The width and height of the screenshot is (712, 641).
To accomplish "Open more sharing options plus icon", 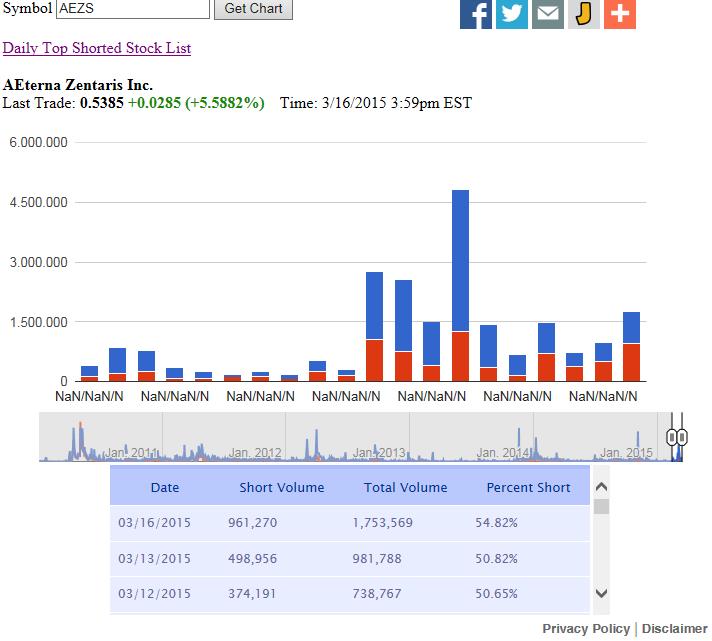I will tap(620, 14).
